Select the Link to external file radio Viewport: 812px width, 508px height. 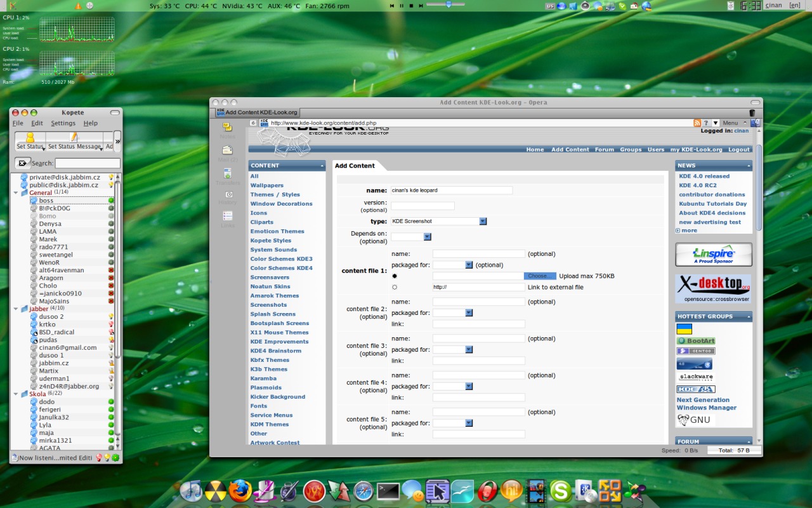point(395,287)
